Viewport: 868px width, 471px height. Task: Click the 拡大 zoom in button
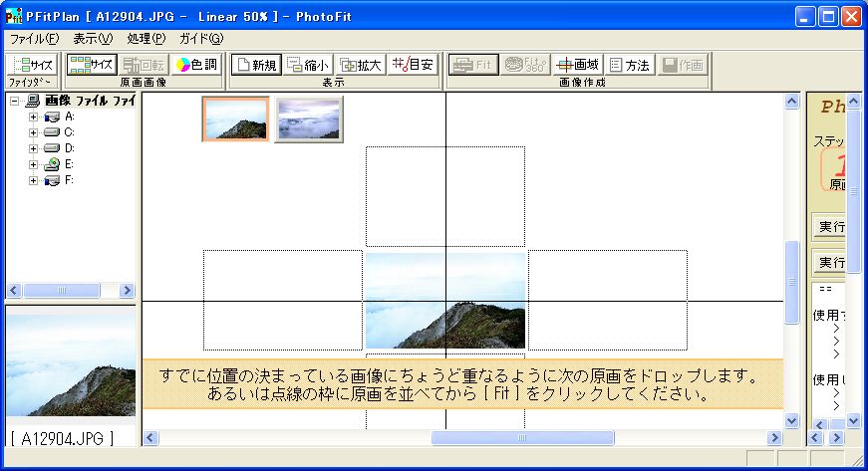pos(359,65)
